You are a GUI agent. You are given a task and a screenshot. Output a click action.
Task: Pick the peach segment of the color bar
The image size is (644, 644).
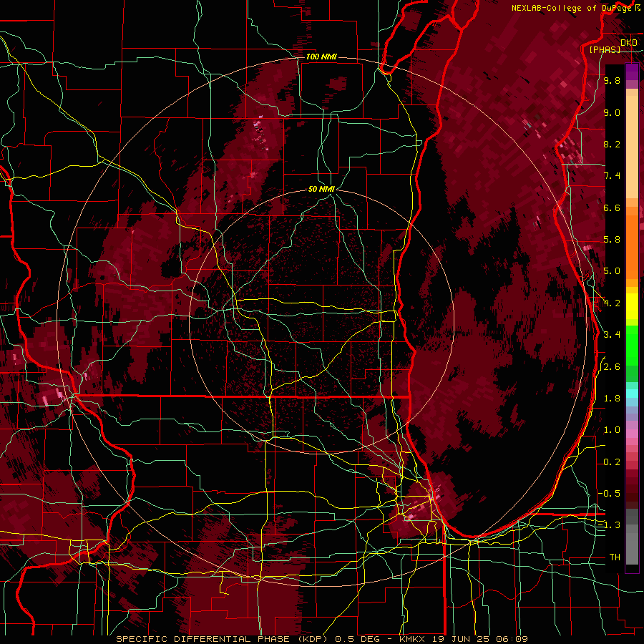[632, 147]
